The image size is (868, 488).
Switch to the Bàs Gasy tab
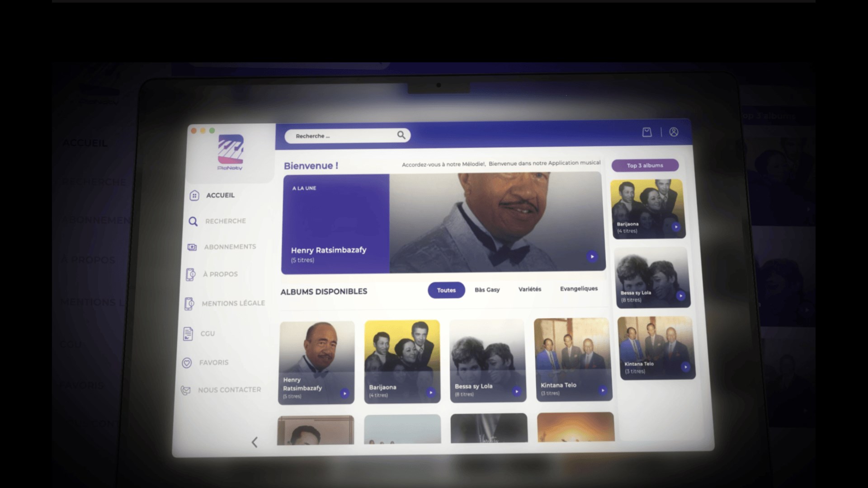point(487,290)
